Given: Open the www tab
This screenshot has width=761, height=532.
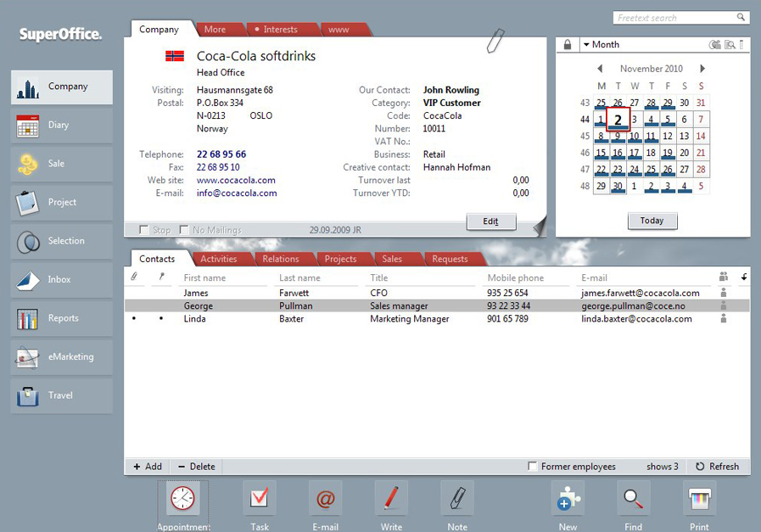Looking at the screenshot, I should point(339,30).
